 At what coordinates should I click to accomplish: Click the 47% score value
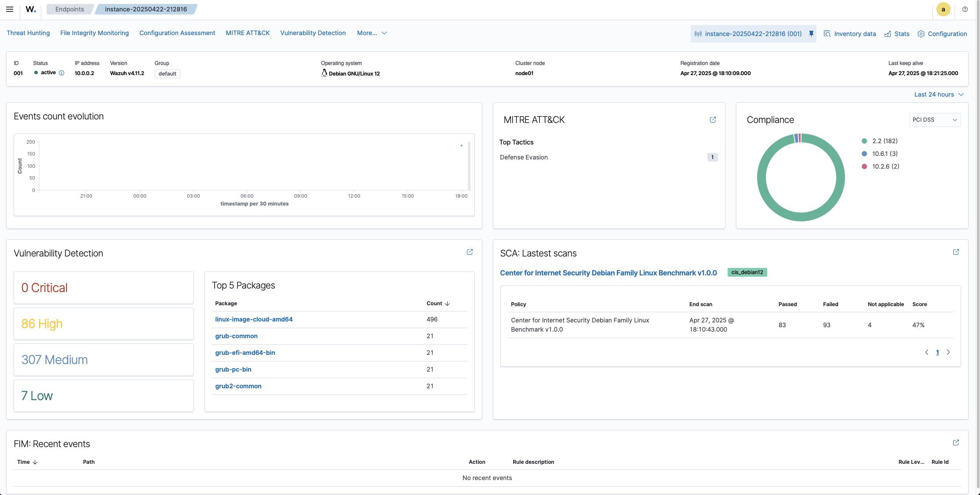click(918, 325)
